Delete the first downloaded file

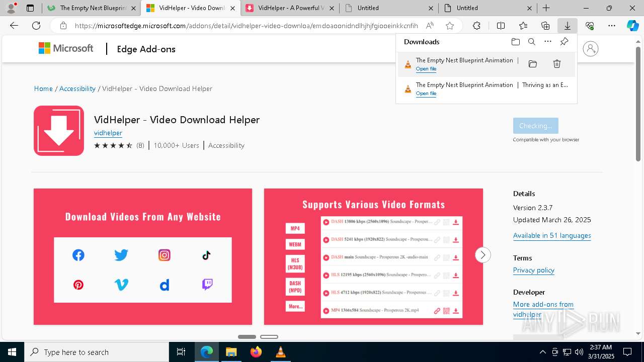click(557, 64)
